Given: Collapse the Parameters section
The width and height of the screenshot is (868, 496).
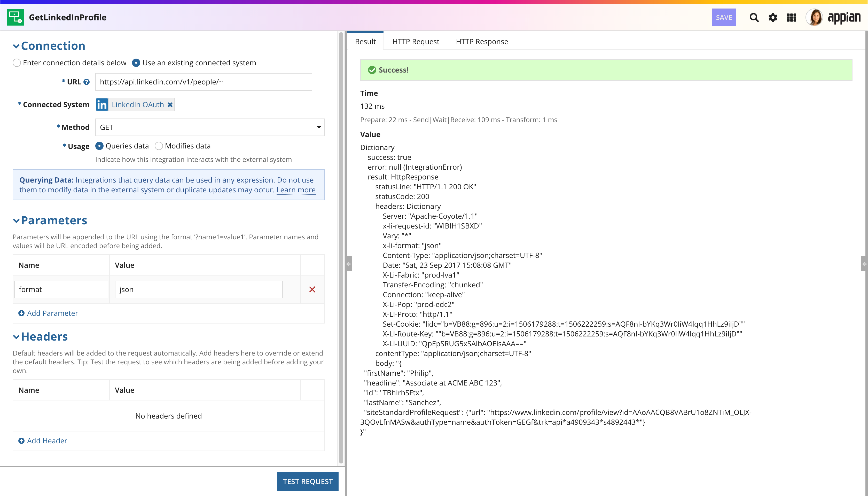Looking at the screenshot, I should click(16, 221).
